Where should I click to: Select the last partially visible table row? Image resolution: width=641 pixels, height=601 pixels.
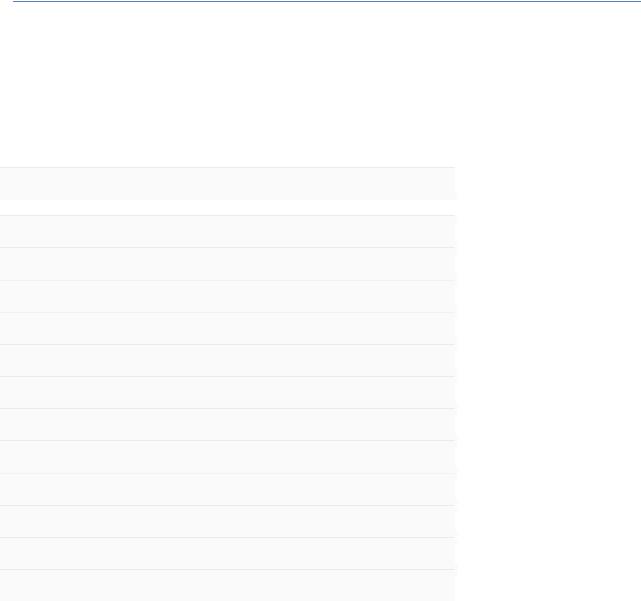click(228, 586)
